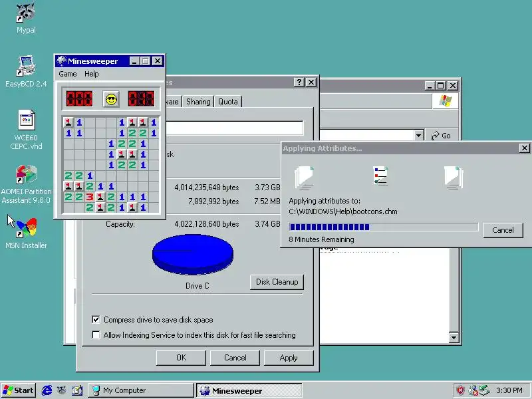Click '4,014,235,648 bytes' value
The image size is (532, 399).
pos(207,188)
